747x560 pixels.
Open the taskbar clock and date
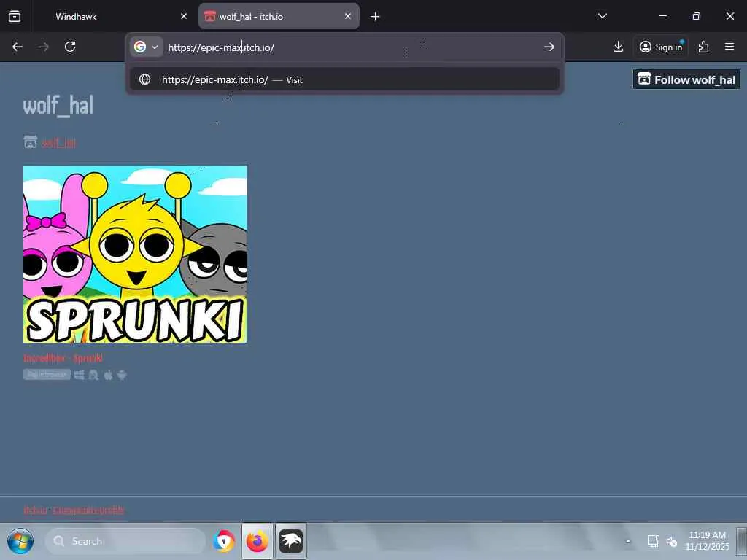[708, 541]
